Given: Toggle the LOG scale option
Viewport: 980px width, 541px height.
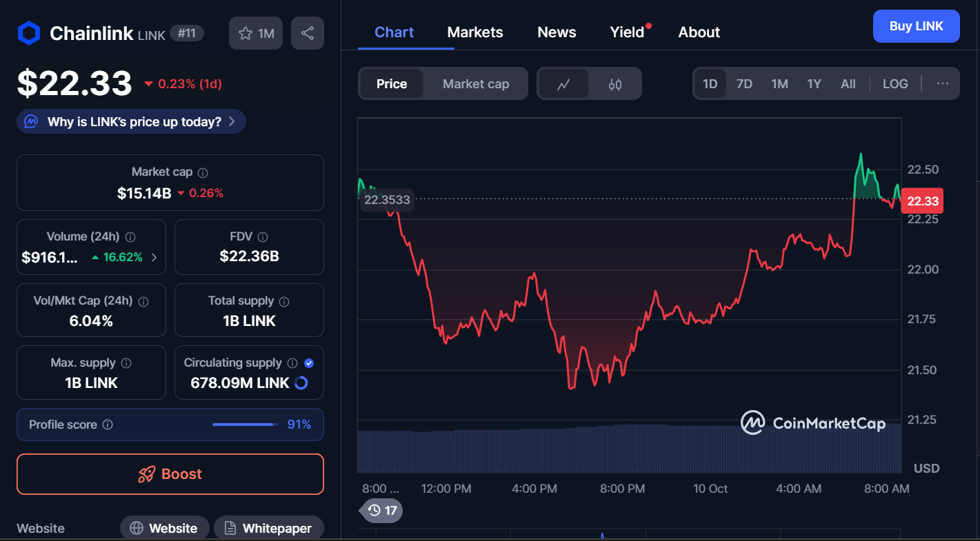Looking at the screenshot, I should click(895, 84).
